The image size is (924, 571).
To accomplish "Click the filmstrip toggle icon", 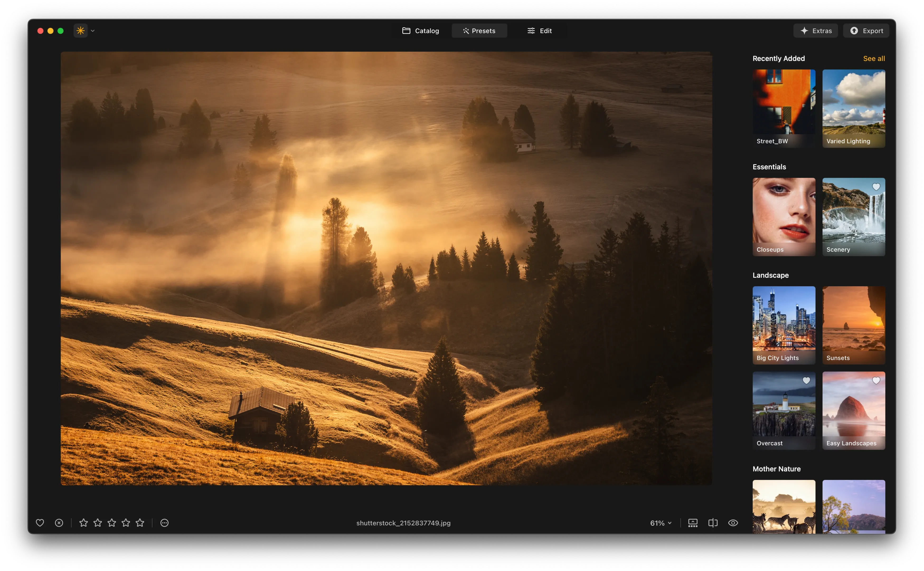I will (x=693, y=523).
